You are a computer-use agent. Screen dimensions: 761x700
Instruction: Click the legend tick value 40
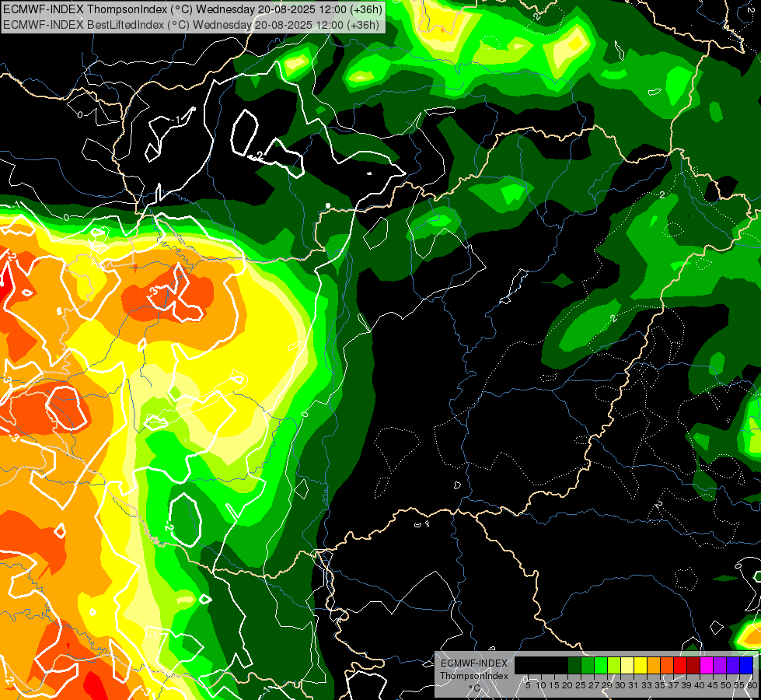[700, 685]
